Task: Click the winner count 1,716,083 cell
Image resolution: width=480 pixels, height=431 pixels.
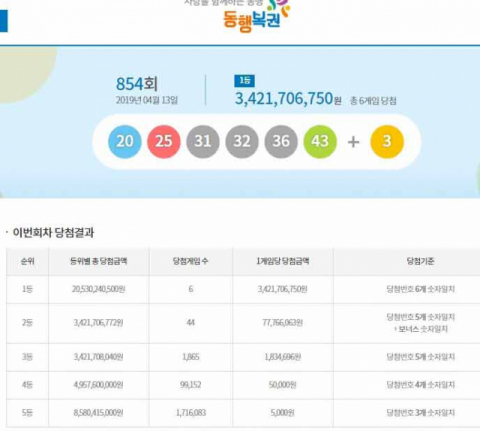Action: pyautogui.click(x=191, y=413)
